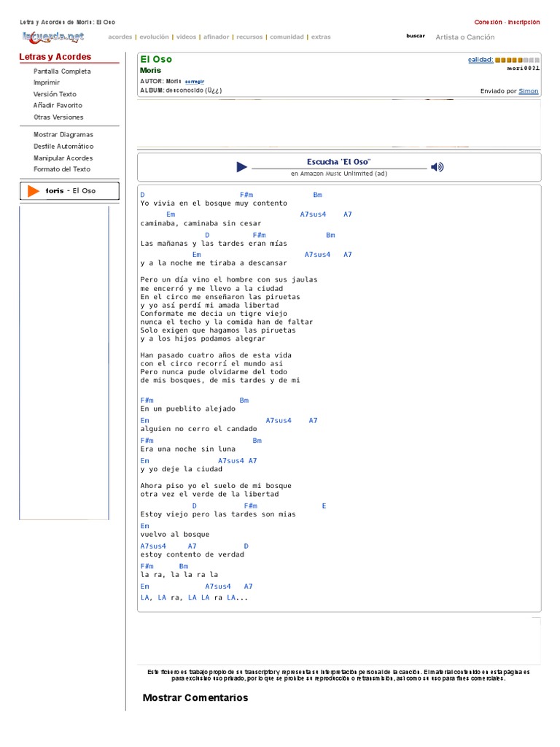Click the 'en Amazon Music Unlimited (ad)' text
This screenshot has width=560, height=747.
click(339, 174)
